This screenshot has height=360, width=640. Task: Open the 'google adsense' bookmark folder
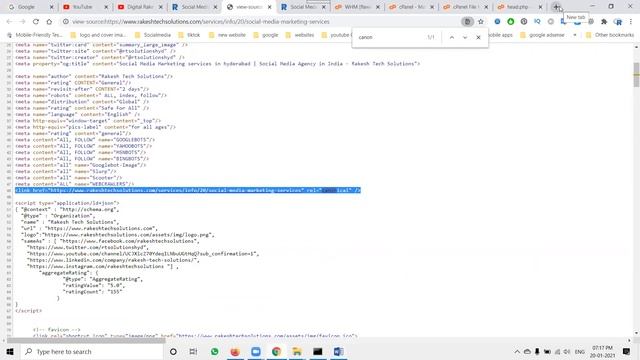[x=542, y=35]
